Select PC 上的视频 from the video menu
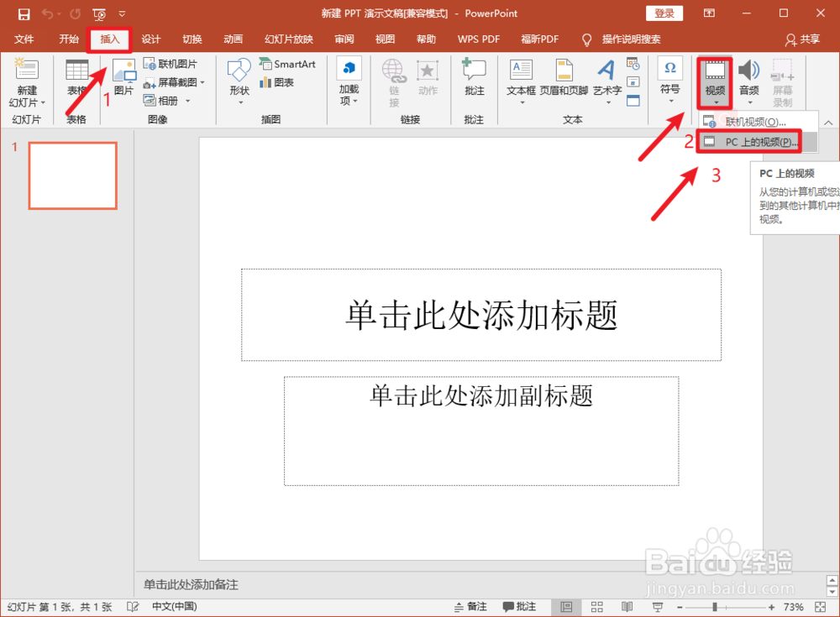840x617 pixels. coord(750,141)
